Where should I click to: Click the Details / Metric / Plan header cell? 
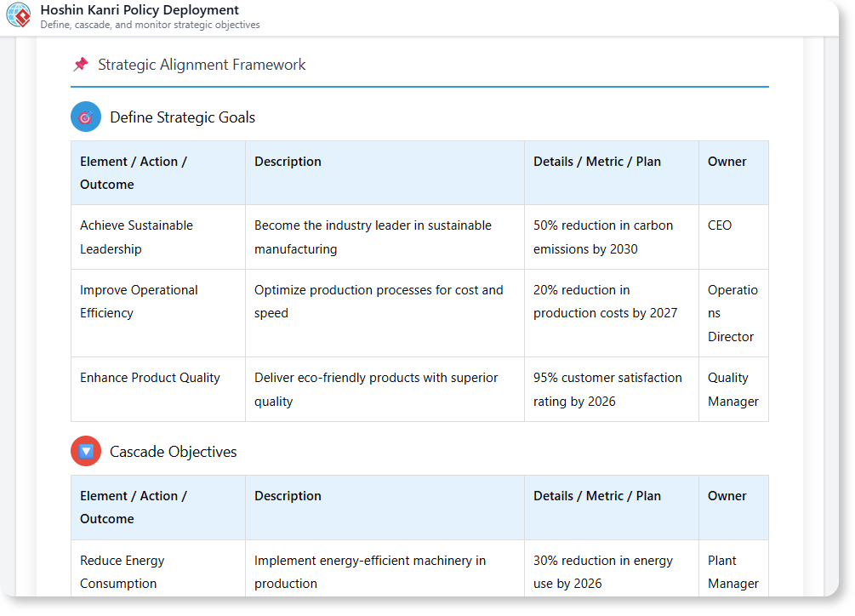[x=597, y=161]
